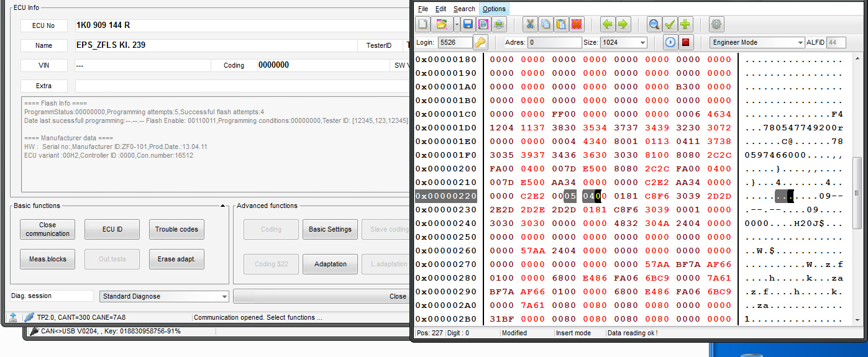Viewport: 868px width, 357px height.
Task: Click the ECU ID button
Action: coord(112,229)
